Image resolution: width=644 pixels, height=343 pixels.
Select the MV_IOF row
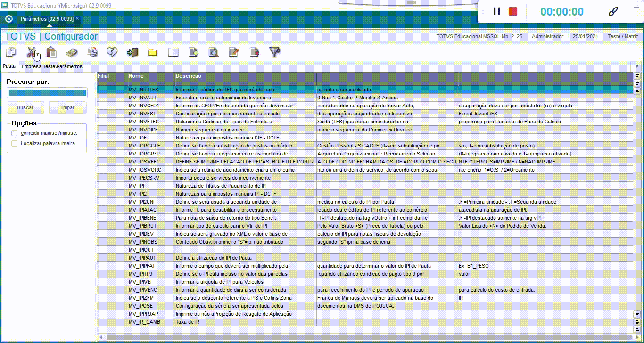(x=364, y=138)
